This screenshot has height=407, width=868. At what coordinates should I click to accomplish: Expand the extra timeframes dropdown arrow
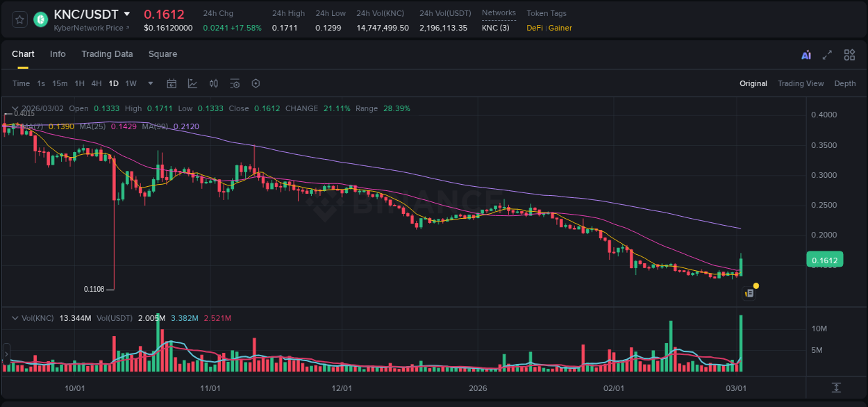[x=150, y=83]
